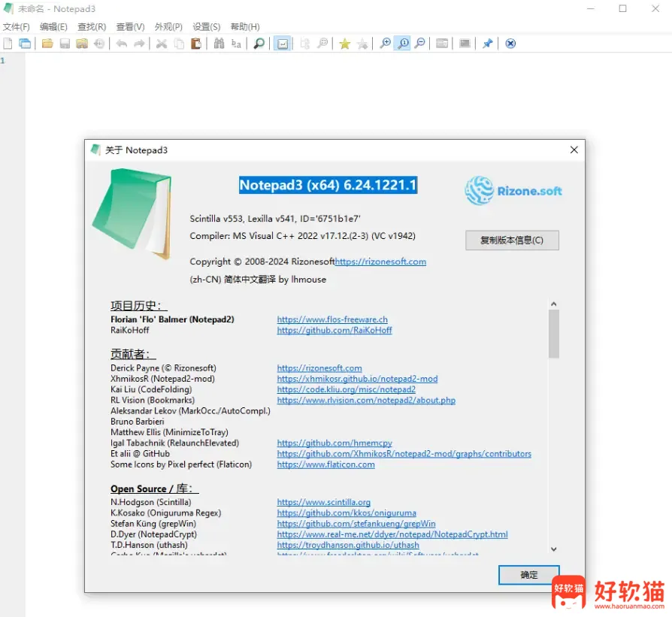Viewport: 672px width, 617px height.
Task: Close the 关于 Notepad3 dialog
Action: click(574, 150)
